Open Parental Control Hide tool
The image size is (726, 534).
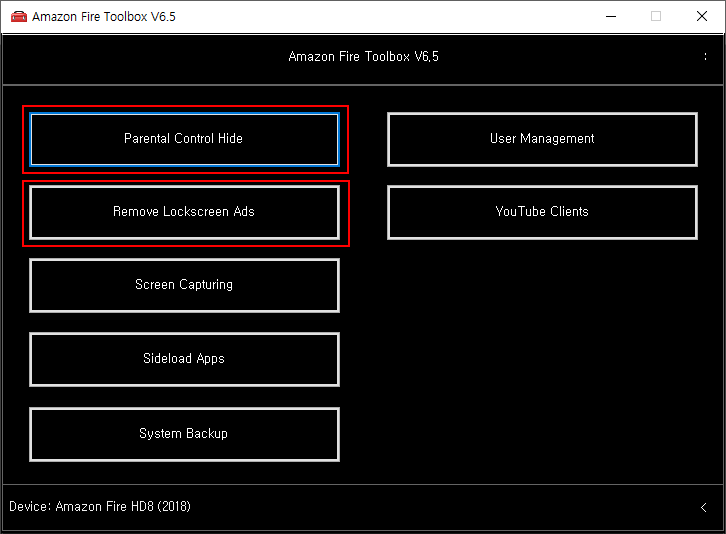pyautogui.click(x=184, y=139)
